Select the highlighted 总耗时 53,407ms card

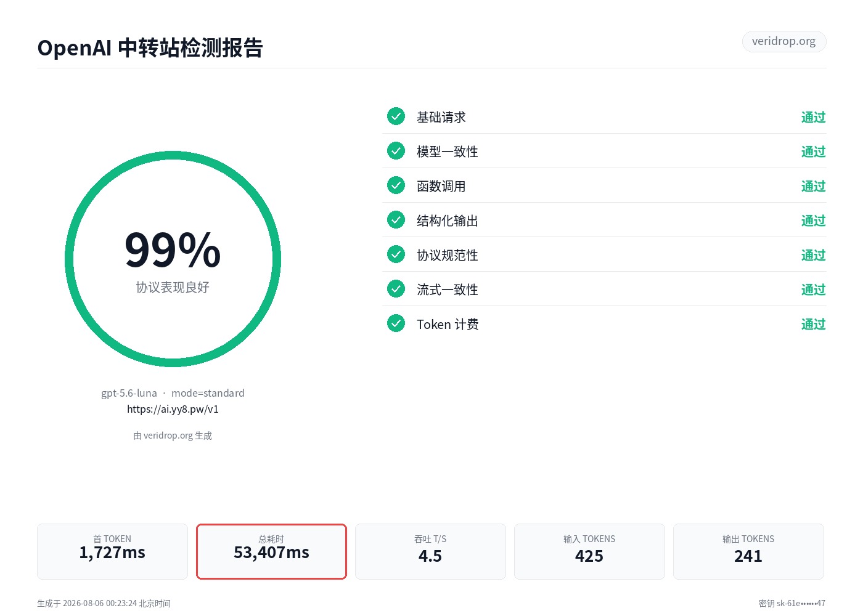271,551
